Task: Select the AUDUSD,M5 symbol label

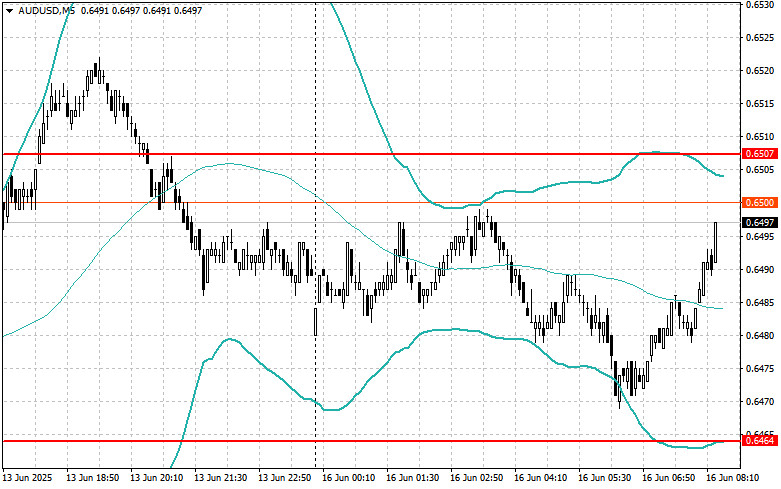Action: pos(47,10)
